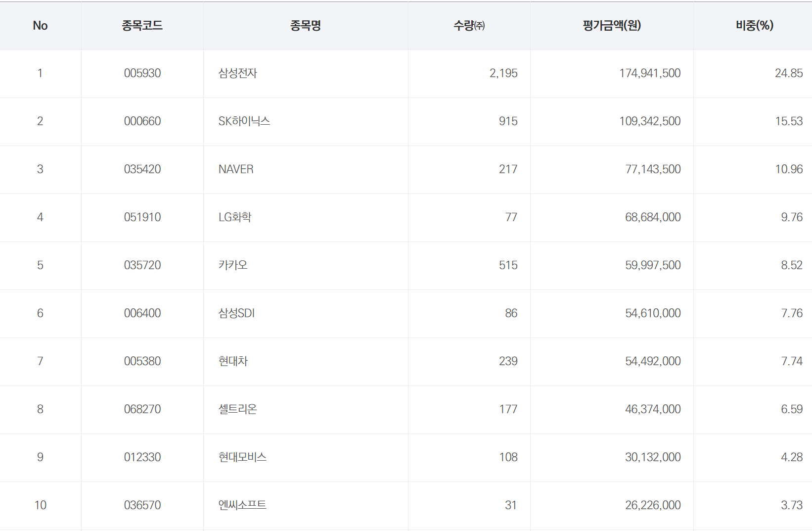Viewport: 812px width, 531px height.
Task: Click valuation amount 26,226,000
Action: click(x=653, y=505)
